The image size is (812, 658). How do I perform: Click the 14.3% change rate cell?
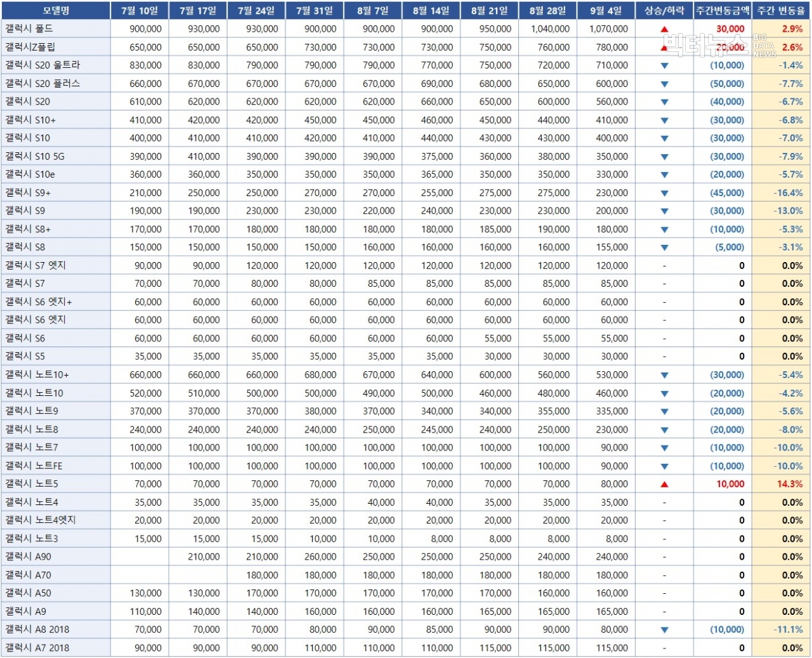pos(790,484)
